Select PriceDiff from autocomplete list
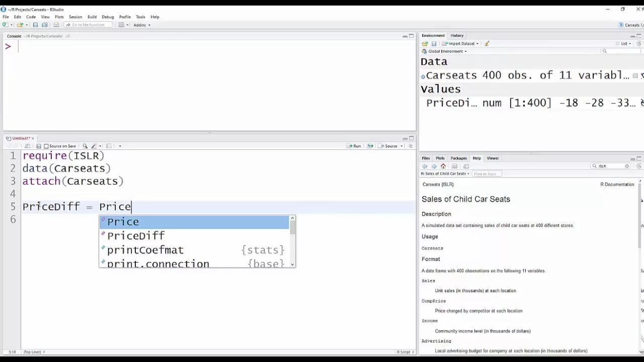Screen dimensions: 644x362 [194, 236]
